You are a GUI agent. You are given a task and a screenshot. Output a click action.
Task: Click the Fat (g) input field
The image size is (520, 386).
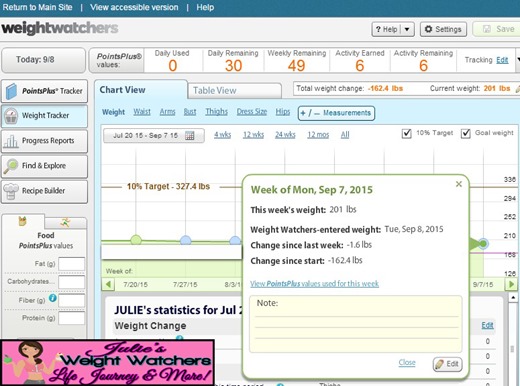pos(71,264)
